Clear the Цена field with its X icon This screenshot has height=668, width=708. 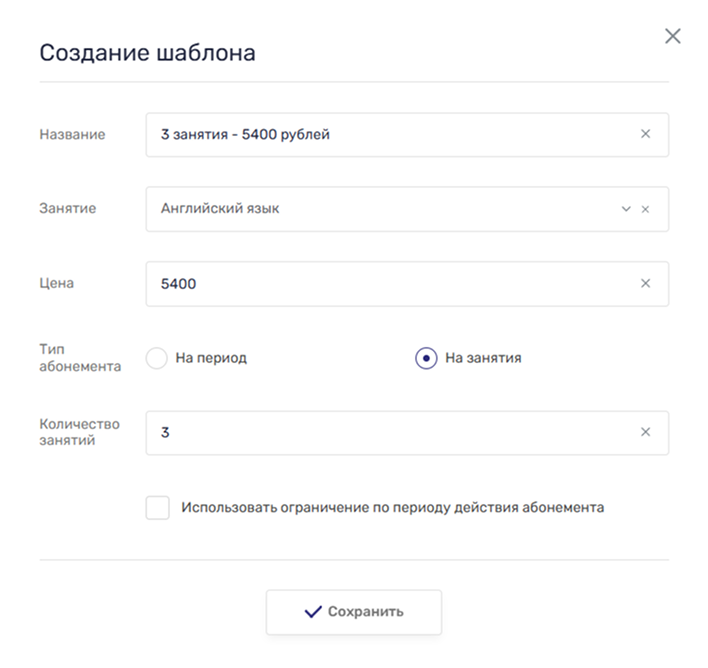pyautogui.click(x=645, y=283)
